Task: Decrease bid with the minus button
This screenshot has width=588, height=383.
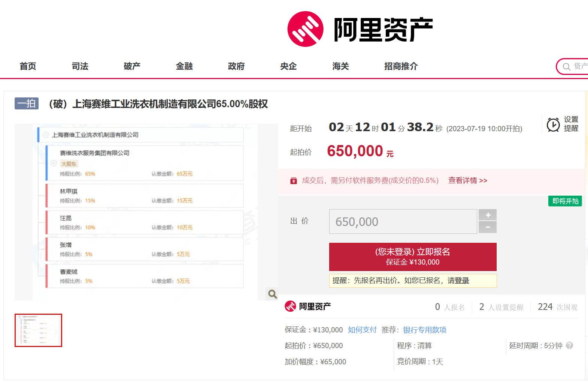Action: [488, 227]
